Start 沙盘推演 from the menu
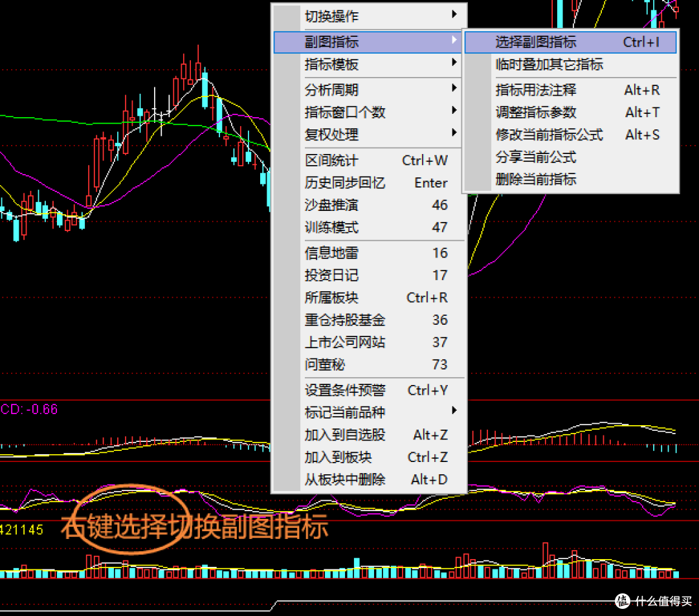This screenshot has width=699, height=616. pos(370,205)
